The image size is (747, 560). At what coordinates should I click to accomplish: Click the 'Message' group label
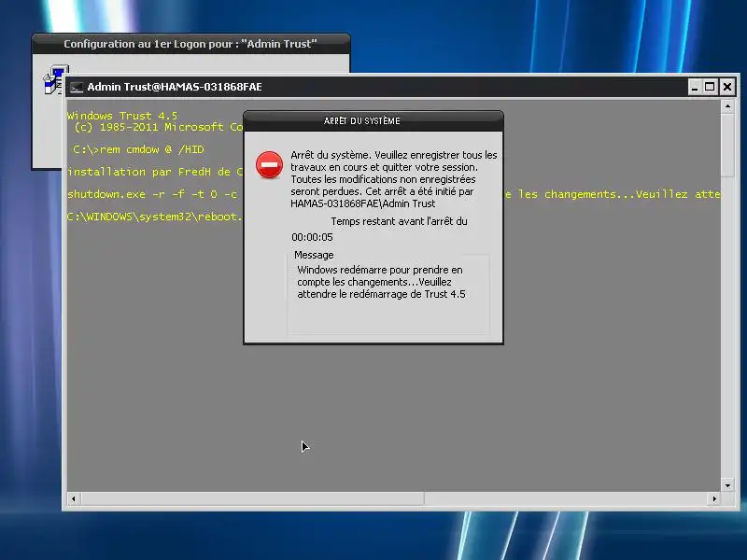coord(314,255)
